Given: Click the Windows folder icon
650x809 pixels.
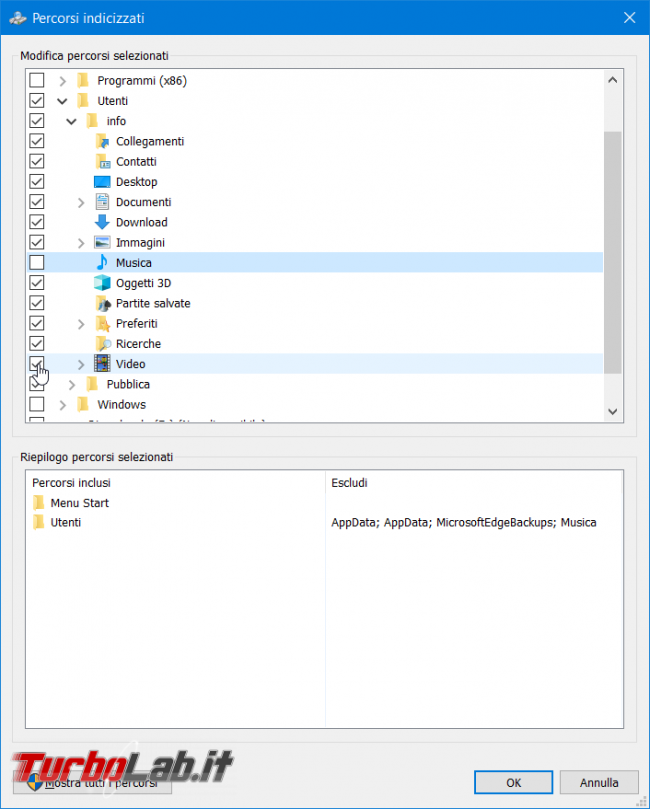Looking at the screenshot, I should [x=83, y=404].
